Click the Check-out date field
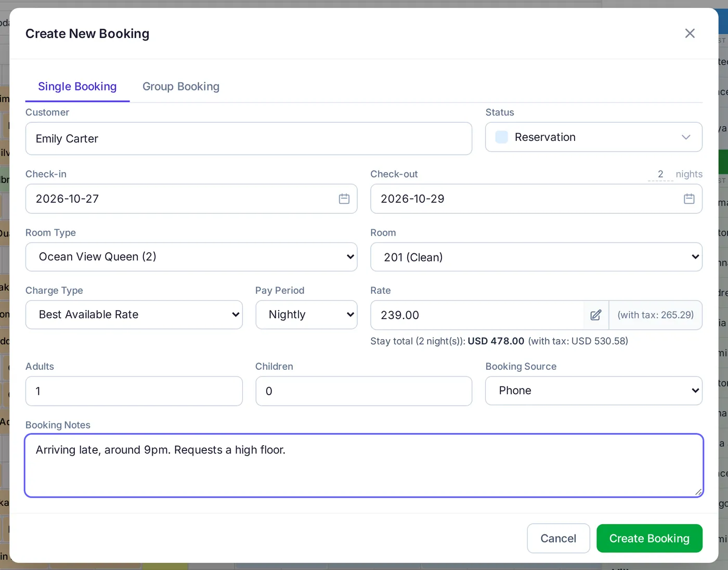This screenshot has width=728, height=570. [536, 199]
